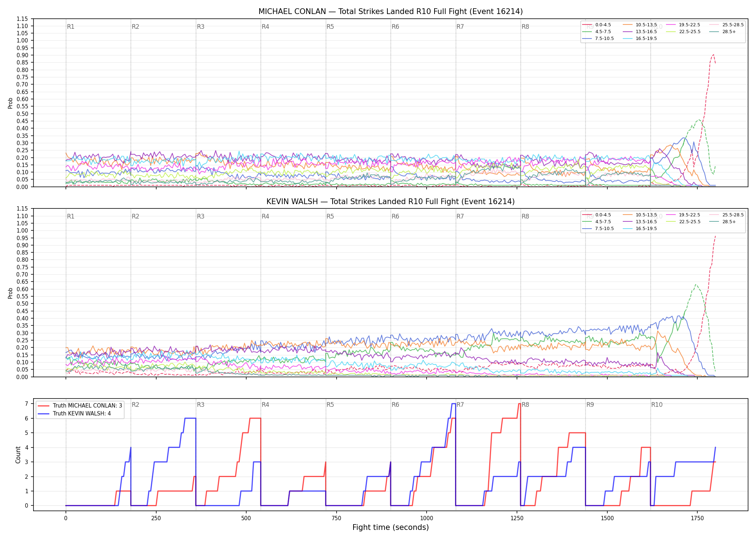Click '1.15' y-tick on Walsh chart
This screenshot has width=756, height=540.
[23, 209]
